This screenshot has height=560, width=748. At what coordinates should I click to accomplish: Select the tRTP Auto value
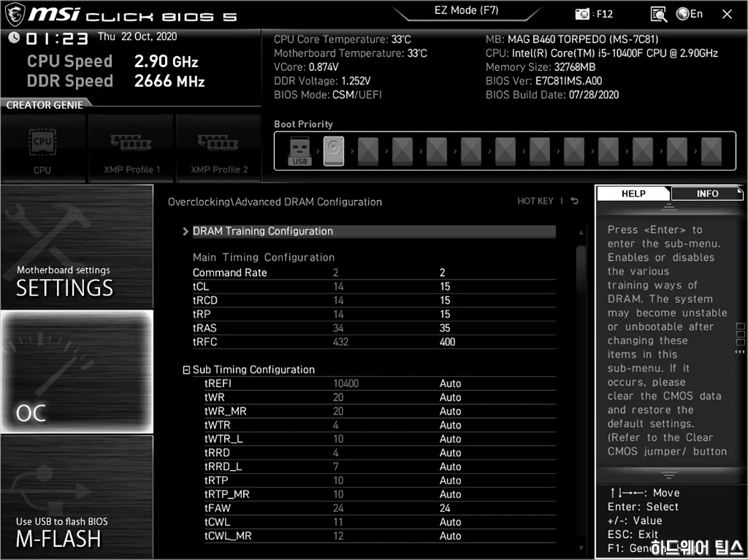450,480
